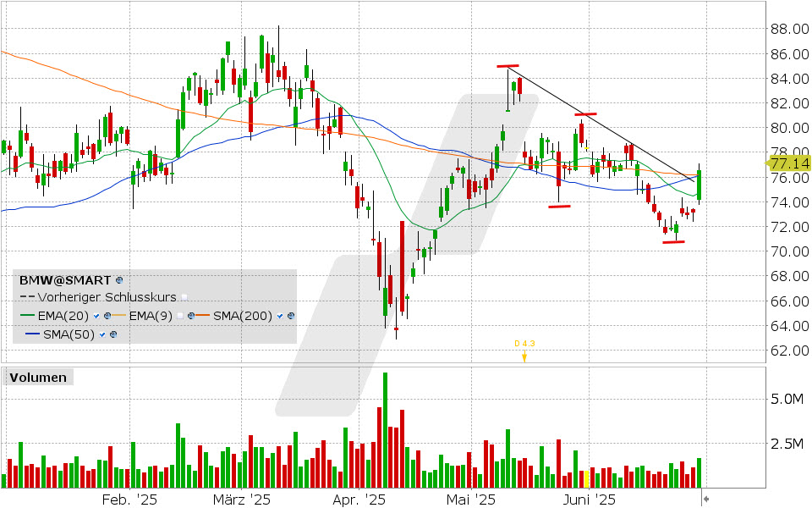Click the EMA(9) legend label
This screenshot has height=508, width=812.
click(151, 316)
